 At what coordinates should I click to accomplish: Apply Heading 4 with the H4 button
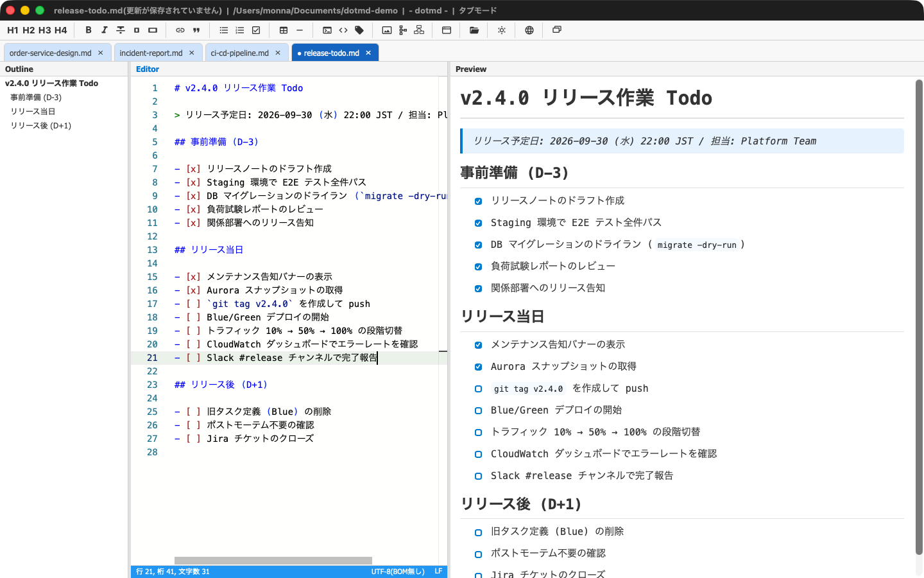click(61, 30)
